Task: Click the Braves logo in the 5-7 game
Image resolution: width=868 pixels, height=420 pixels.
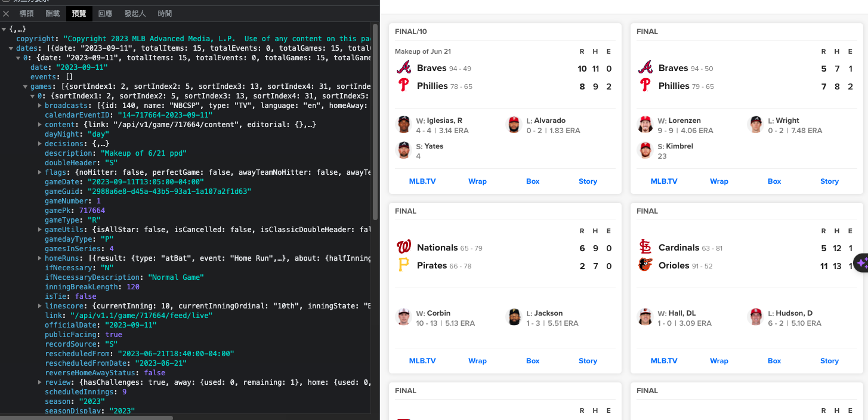Action: (x=645, y=67)
